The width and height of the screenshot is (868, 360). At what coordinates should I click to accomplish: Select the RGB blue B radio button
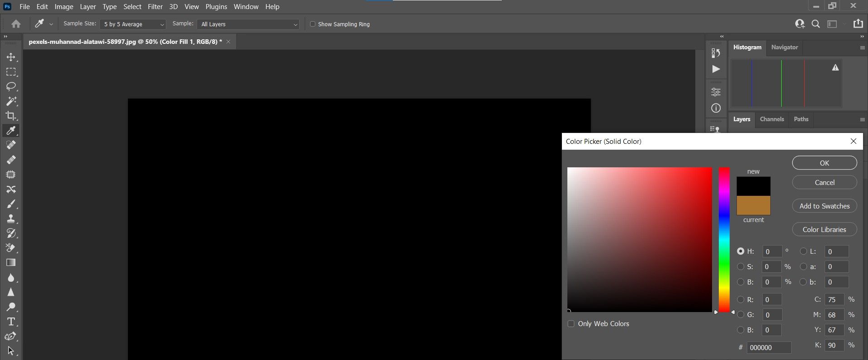(741, 330)
